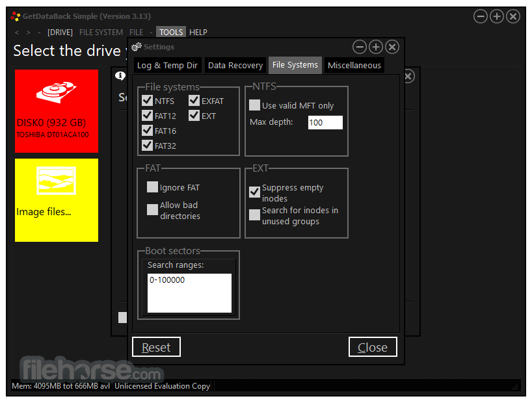The height and width of the screenshot is (403, 532).
Task: Click the Reset button
Action: point(156,347)
